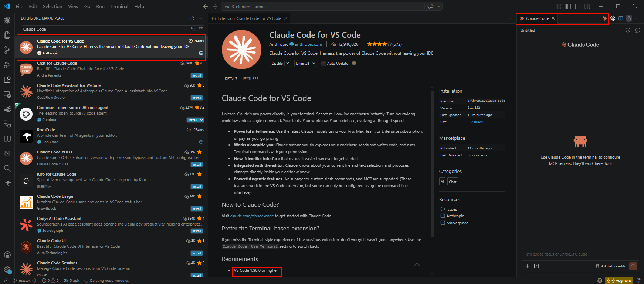This screenshot has height=284, width=644.
Task: Open gear menu for Claude Code for VS Code
Action: tap(201, 53)
